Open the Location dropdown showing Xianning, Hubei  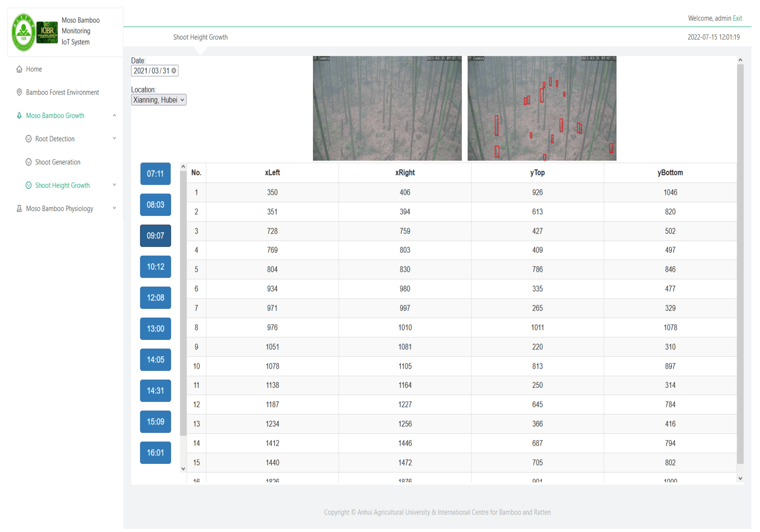158,100
